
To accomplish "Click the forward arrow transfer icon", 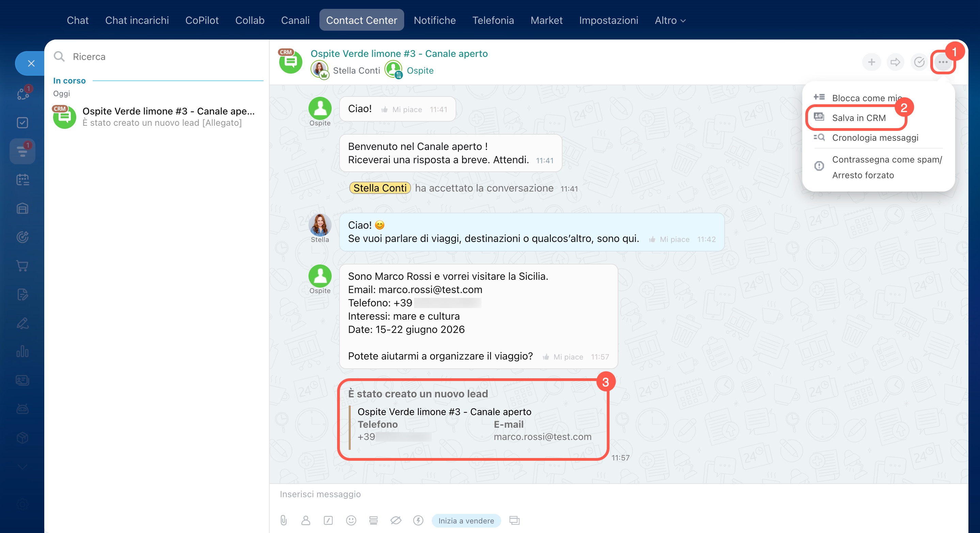I will click(x=895, y=62).
